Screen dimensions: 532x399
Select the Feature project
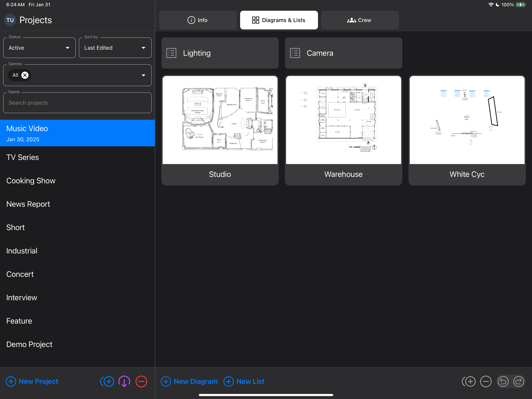tap(78, 321)
